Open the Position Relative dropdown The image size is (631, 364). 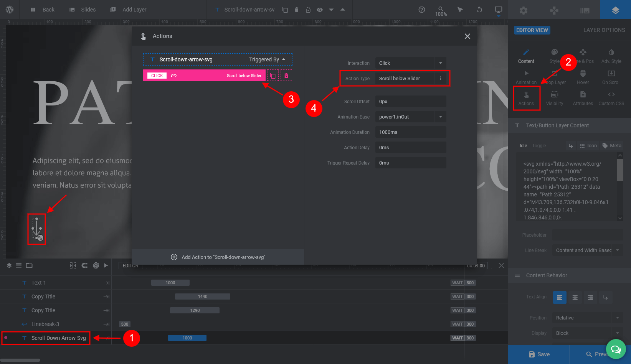tap(588, 318)
